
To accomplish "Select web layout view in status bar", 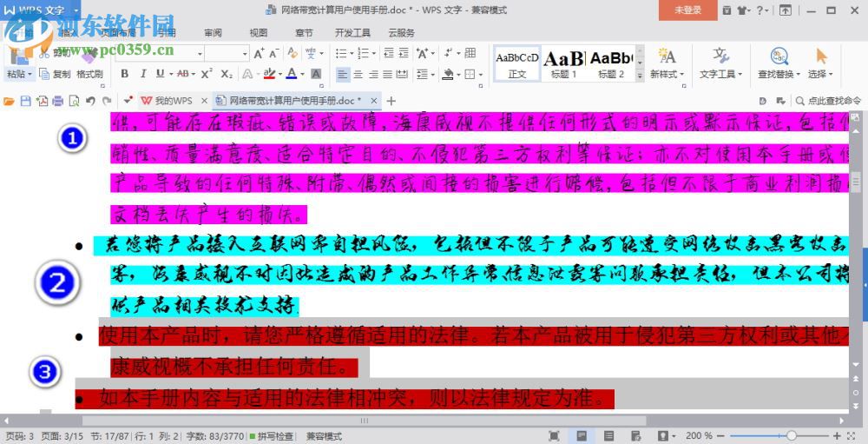I will [x=636, y=436].
